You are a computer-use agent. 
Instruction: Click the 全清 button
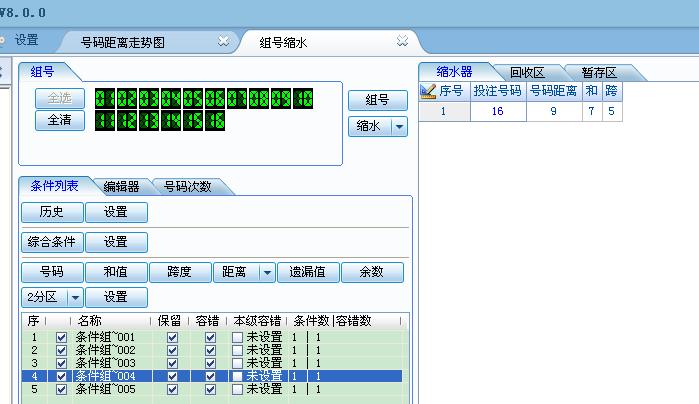tap(52, 120)
